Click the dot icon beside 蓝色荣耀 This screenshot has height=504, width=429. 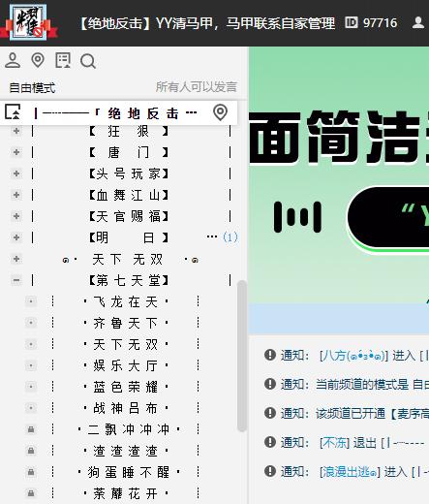coord(31,387)
